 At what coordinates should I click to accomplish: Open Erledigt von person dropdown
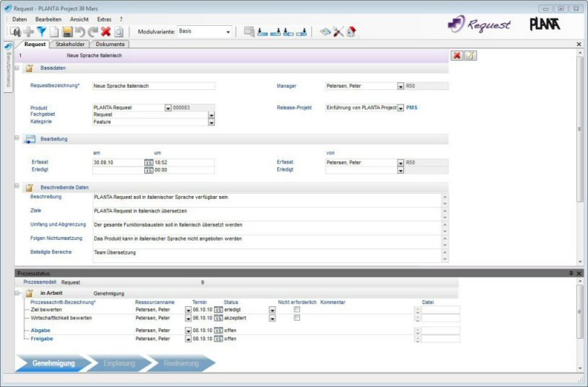coord(400,171)
